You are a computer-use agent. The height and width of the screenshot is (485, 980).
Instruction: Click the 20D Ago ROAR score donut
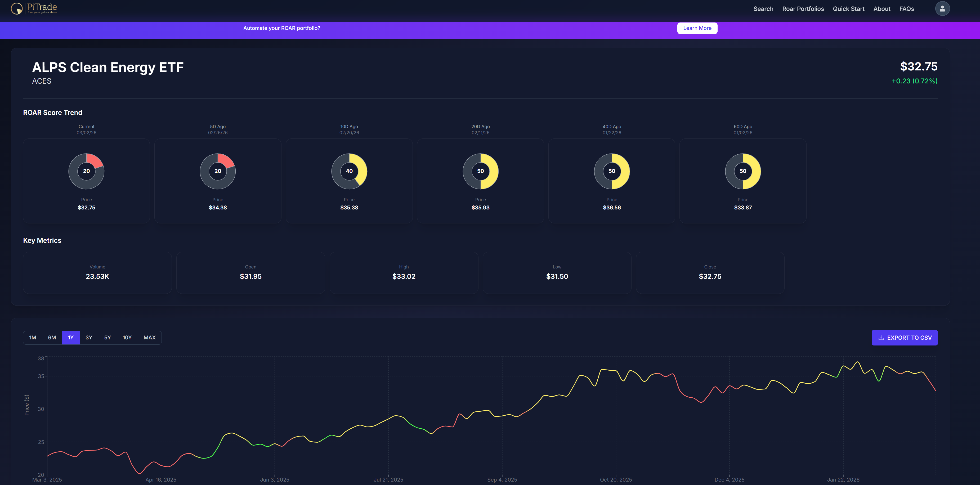tap(480, 171)
